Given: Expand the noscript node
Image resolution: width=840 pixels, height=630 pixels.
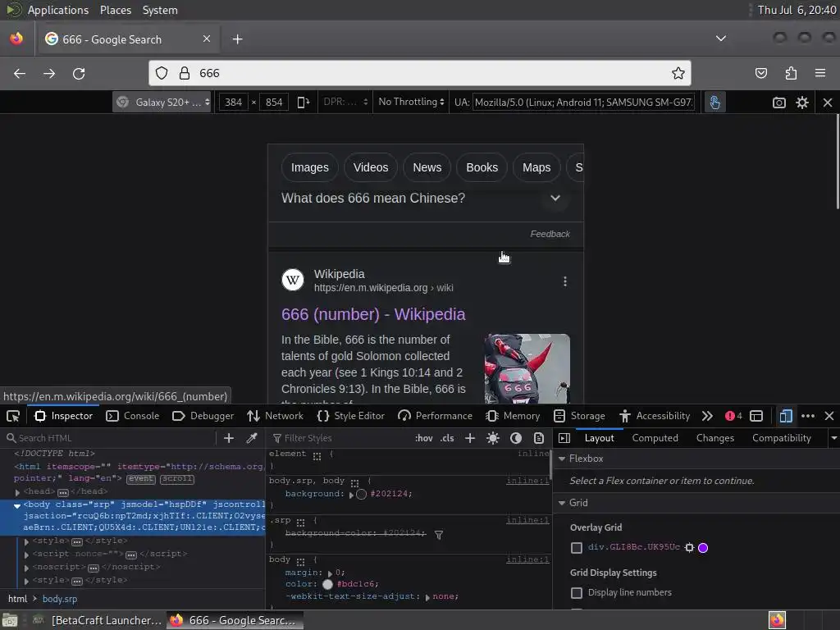Looking at the screenshot, I should tap(26, 568).
